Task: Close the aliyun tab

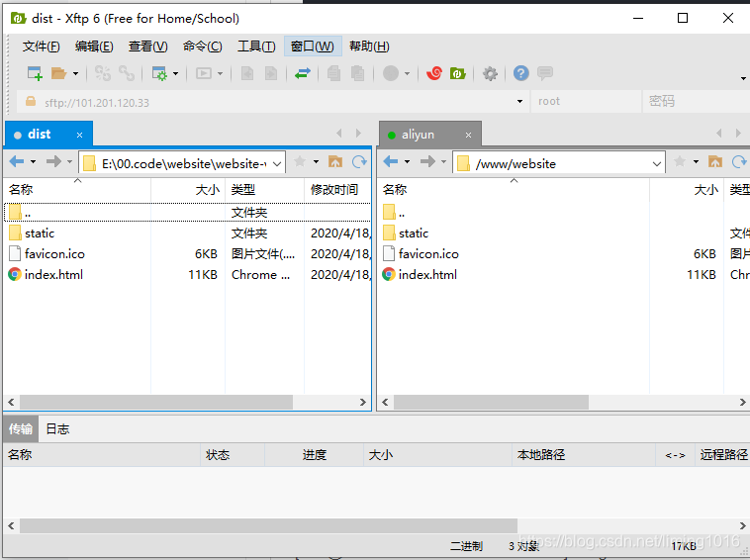Action: click(x=468, y=136)
